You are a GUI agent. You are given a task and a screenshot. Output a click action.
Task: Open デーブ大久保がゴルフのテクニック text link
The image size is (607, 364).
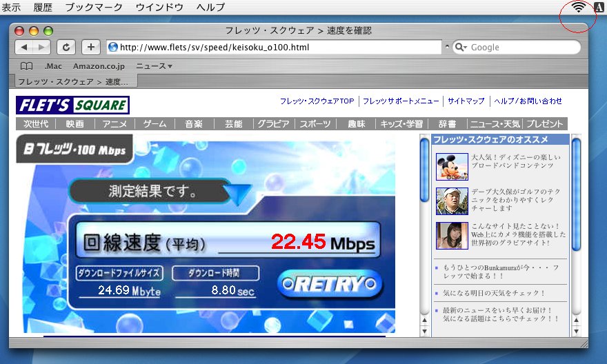[x=516, y=200]
